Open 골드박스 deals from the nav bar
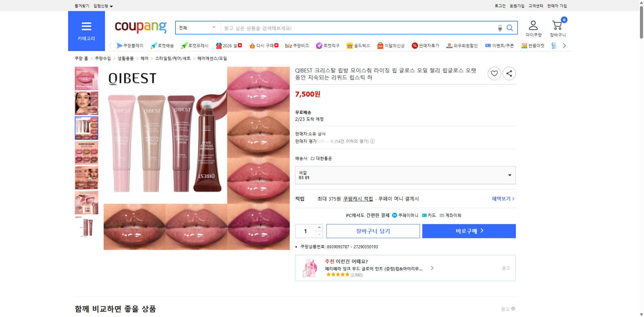This screenshot has width=644, height=317. click(x=359, y=45)
